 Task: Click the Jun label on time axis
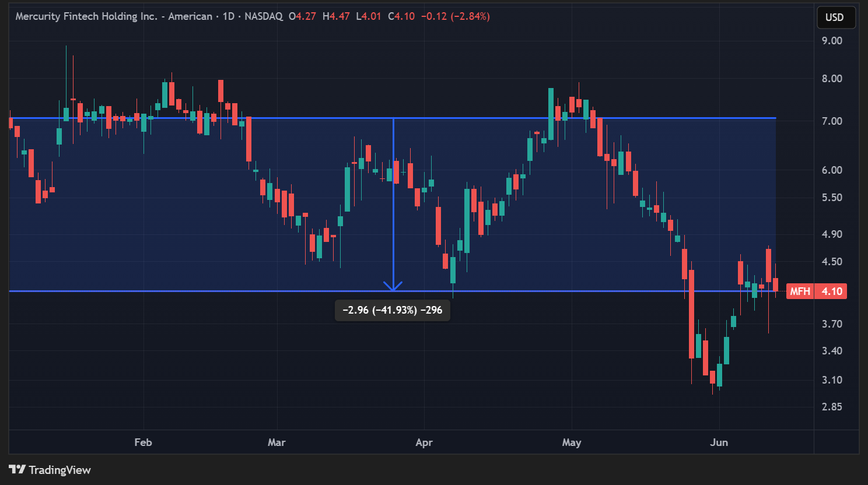pyautogui.click(x=719, y=442)
